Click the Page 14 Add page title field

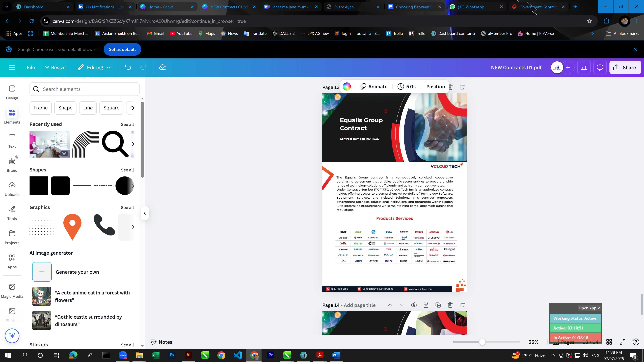tap(360, 305)
